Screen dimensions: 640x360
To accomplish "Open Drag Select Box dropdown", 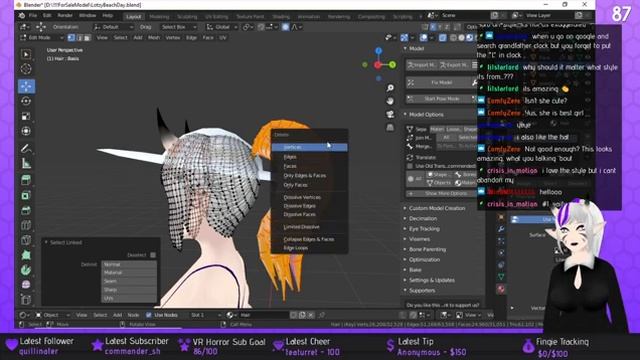I will coord(178,27).
